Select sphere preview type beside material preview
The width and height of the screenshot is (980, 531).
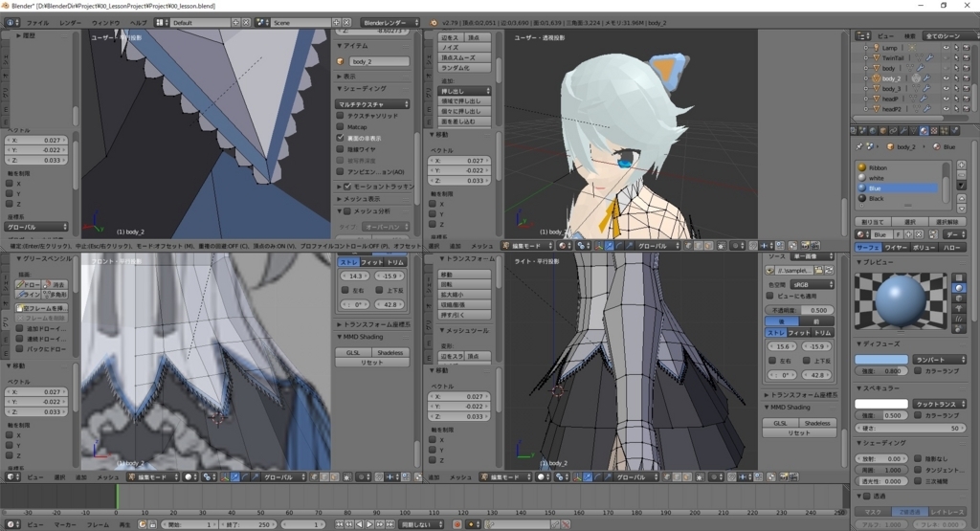coord(959,288)
